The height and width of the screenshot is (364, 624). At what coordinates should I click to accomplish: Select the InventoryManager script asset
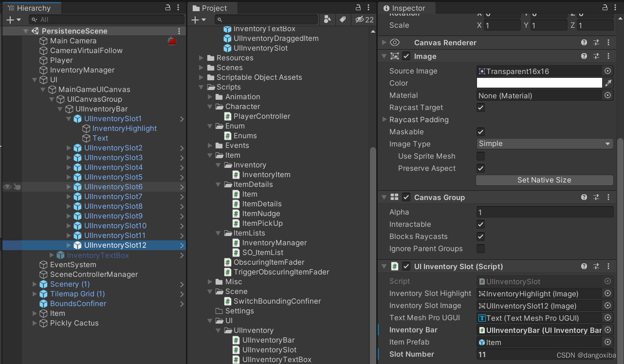tap(275, 243)
